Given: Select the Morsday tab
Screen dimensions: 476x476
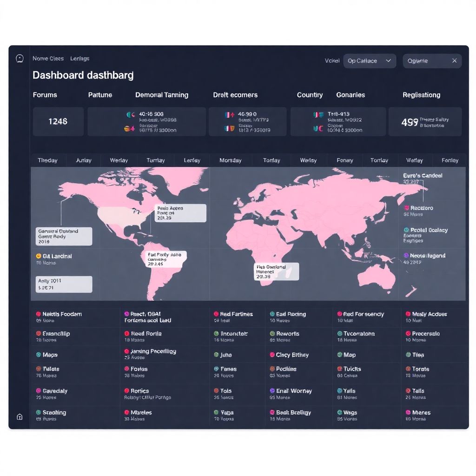Looking at the screenshot, I should (230, 160).
